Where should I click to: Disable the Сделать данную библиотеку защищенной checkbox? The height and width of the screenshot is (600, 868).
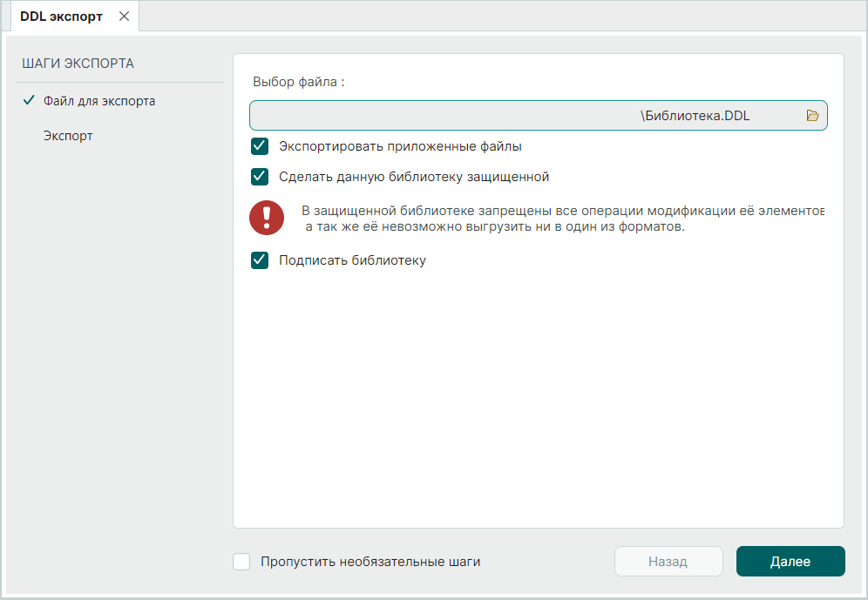(260, 177)
